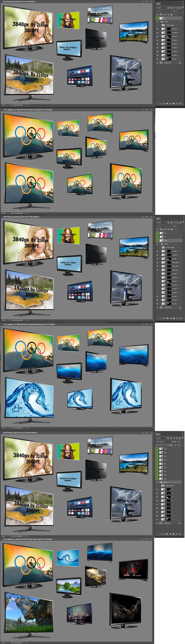Hide HDTVs group in Only 4K.psd panel
The height and width of the screenshot is (644, 185).
tap(157, 22)
